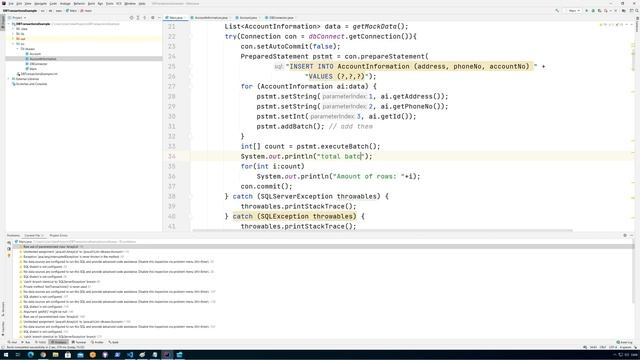Open the View menu

(x=28, y=4)
